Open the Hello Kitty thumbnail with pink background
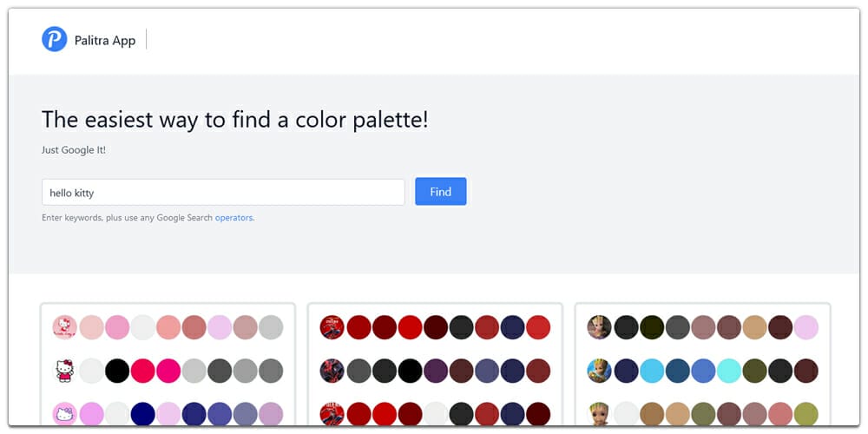The image size is (868, 434). point(65,414)
